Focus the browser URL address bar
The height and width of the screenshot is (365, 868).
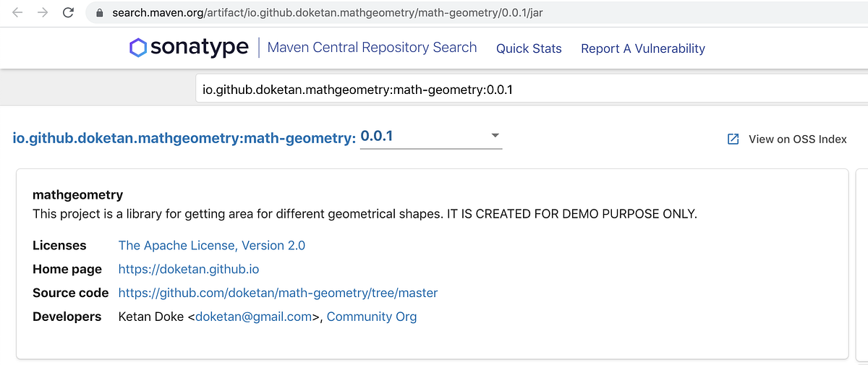coord(477,13)
